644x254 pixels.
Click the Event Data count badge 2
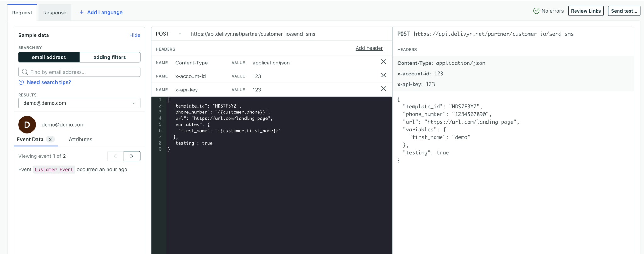50,139
